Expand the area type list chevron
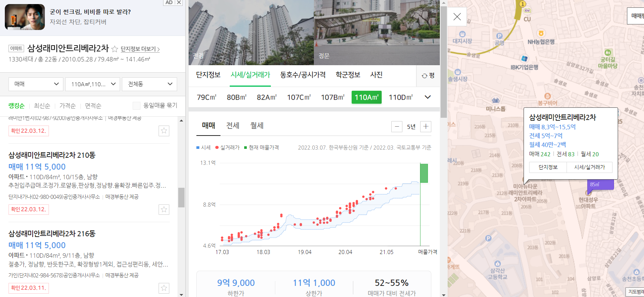This screenshot has height=297, width=644. click(428, 97)
